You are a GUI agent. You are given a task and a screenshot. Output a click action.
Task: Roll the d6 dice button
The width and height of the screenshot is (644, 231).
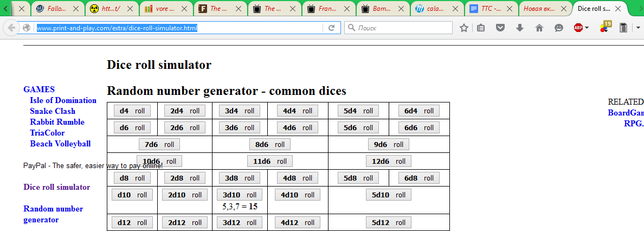pyautogui.click(x=132, y=128)
